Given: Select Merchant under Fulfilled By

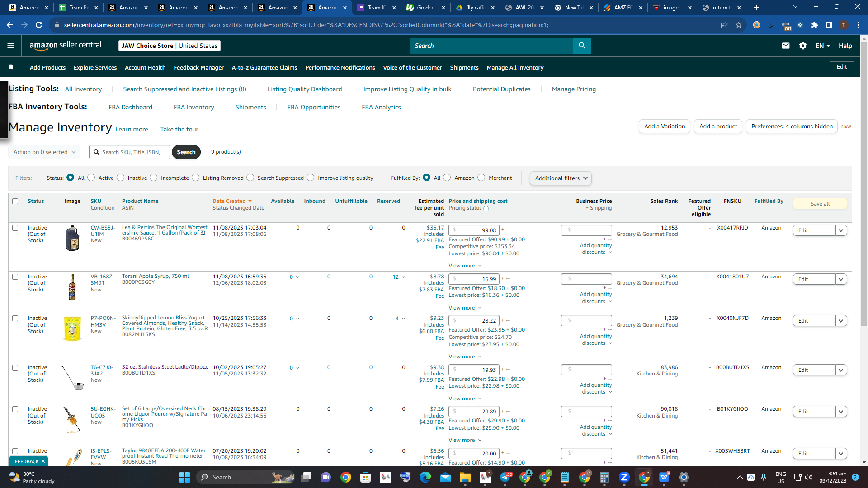Looking at the screenshot, I should pos(481,178).
